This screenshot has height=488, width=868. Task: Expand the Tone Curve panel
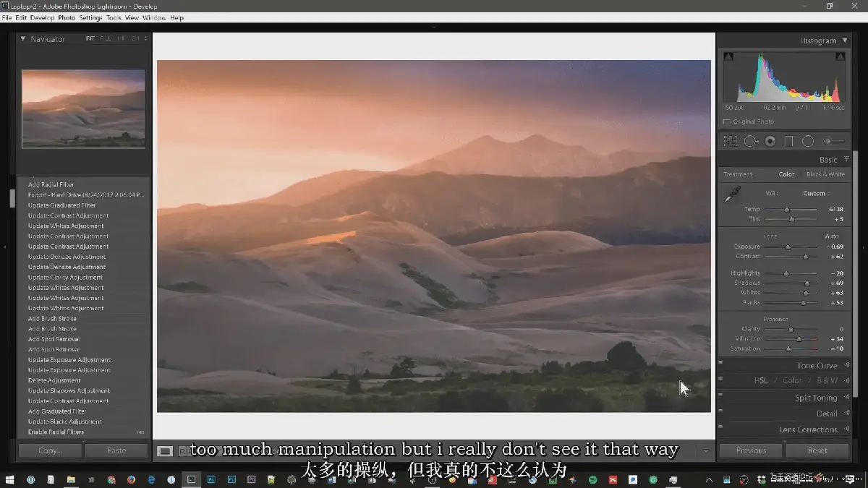pos(846,366)
